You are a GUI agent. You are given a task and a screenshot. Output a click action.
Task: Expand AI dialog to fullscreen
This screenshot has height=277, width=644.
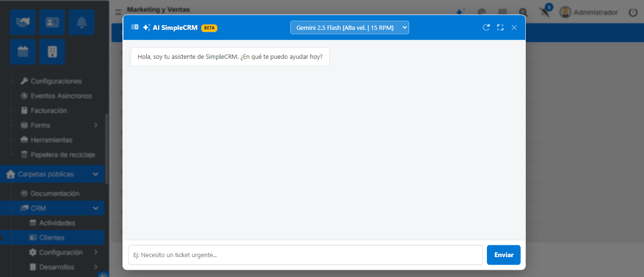coord(500,28)
